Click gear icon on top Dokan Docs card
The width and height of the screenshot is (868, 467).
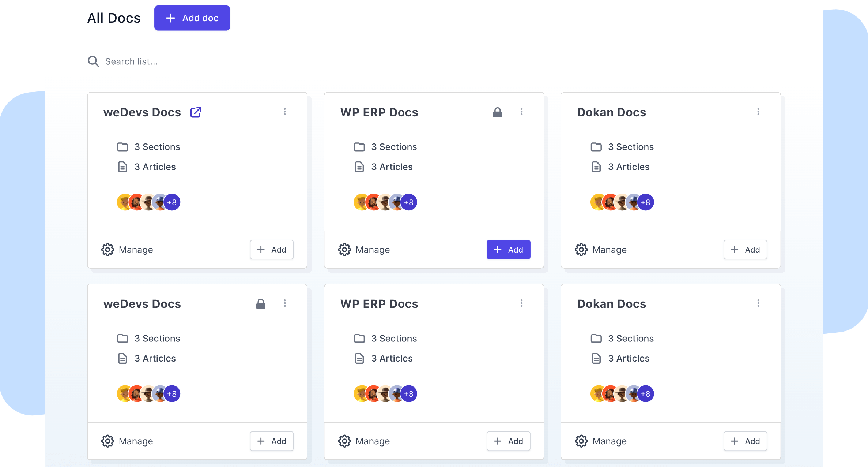coord(581,250)
